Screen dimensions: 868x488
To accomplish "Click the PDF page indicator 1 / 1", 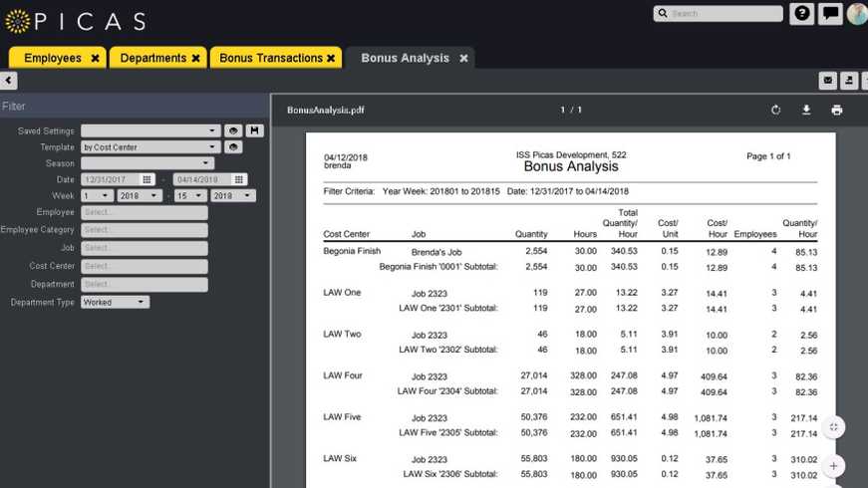I will pos(571,111).
